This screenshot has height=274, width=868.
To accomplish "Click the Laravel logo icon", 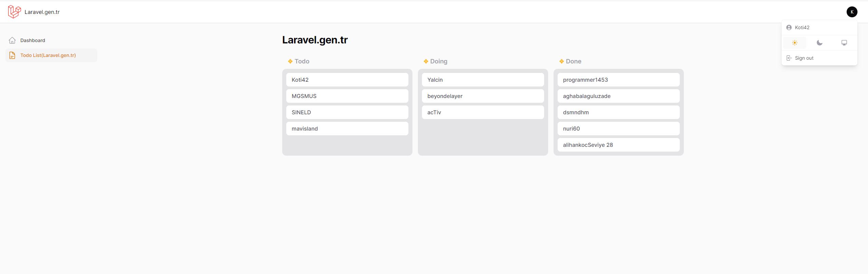I will [14, 12].
